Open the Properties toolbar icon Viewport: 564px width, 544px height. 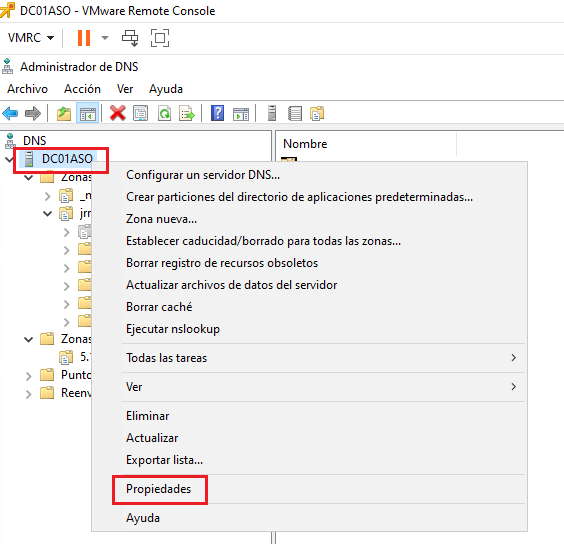(140, 113)
